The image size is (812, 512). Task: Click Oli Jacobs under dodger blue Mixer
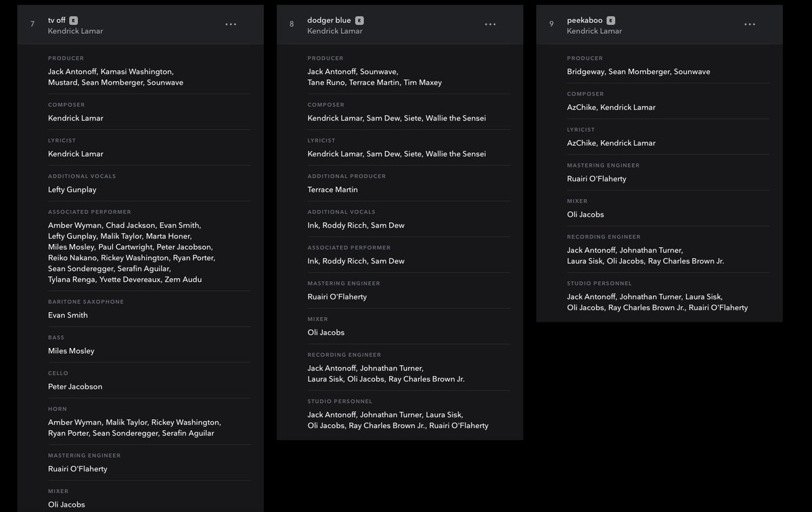point(326,334)
